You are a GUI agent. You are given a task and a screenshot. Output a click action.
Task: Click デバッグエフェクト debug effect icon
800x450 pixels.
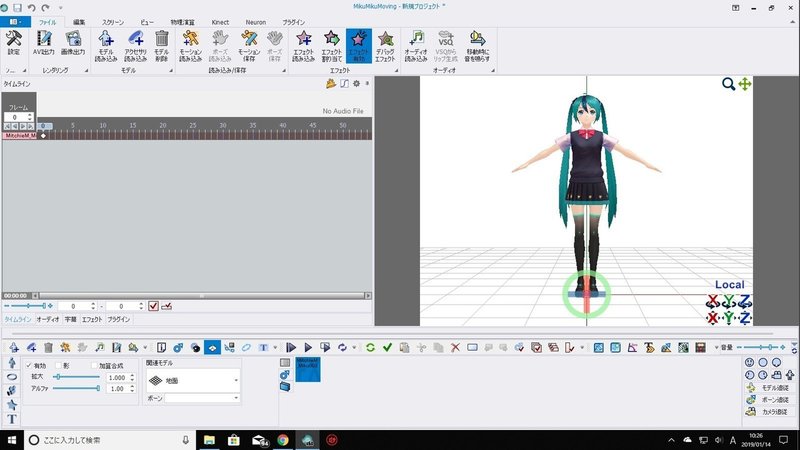pyautogui.click(x=385, y=46)
